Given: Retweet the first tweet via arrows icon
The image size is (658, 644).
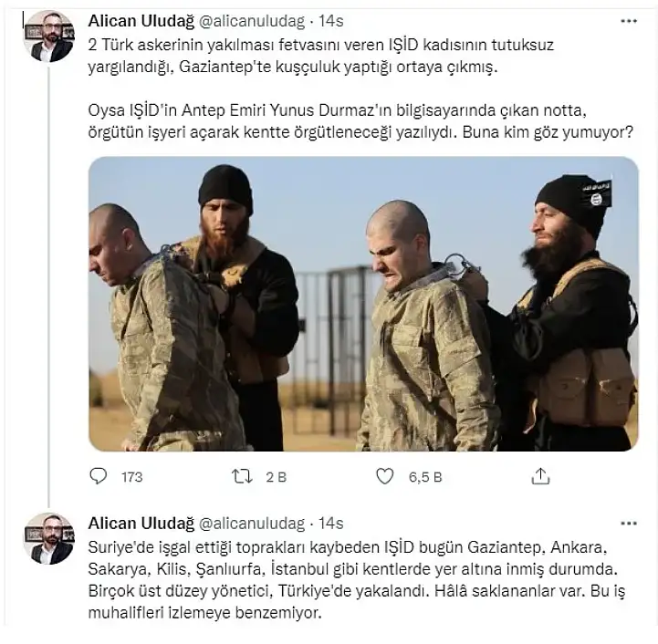Looking at the screenshot, I should coord(242,476).
